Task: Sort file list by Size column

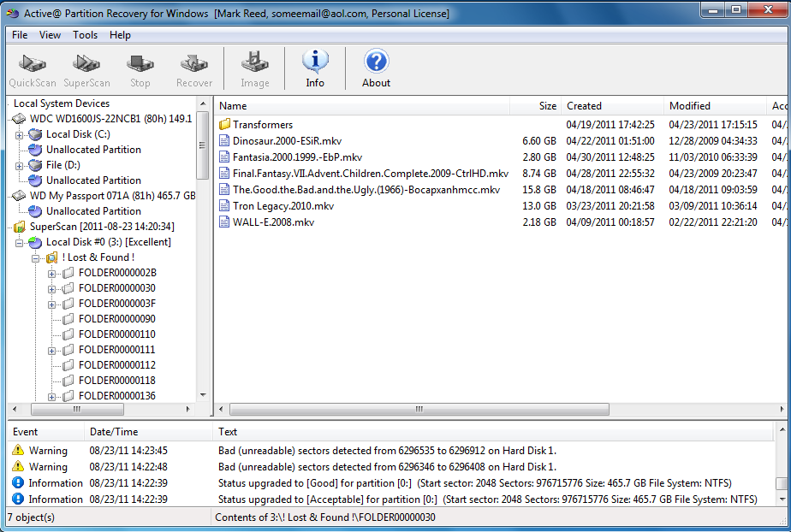Action: coord(535,106)
